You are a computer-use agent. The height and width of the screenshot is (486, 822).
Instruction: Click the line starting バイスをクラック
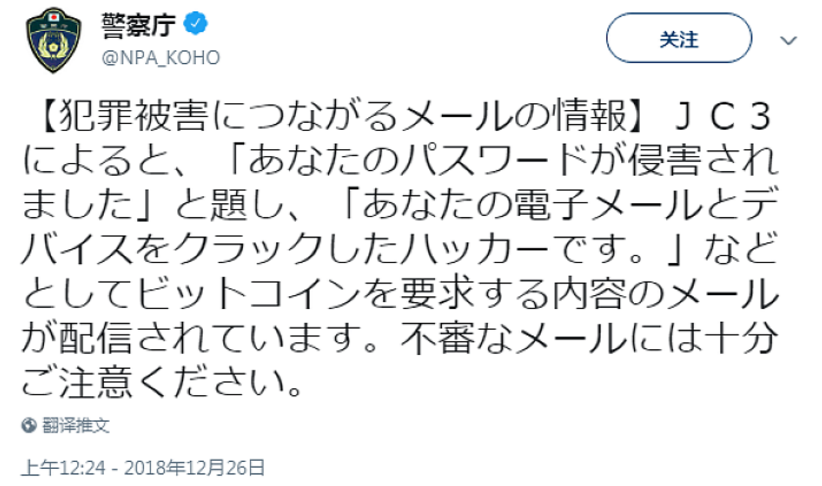pyautogui.click(x=400, y=248)
